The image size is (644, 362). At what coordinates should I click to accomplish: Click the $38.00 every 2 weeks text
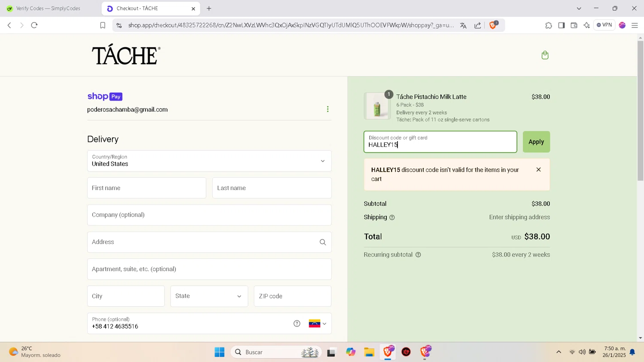click(521, 255)
